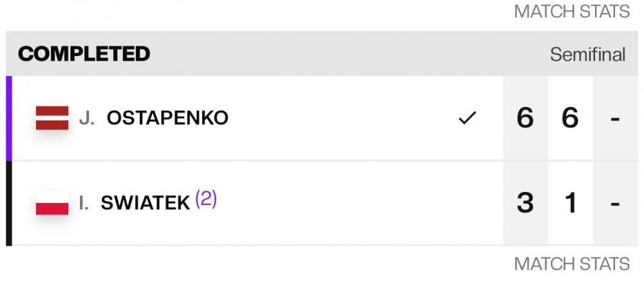Open the bottom MATCH STATS link
This screenshot has width=644, height=281.
[x=571, y=264]
